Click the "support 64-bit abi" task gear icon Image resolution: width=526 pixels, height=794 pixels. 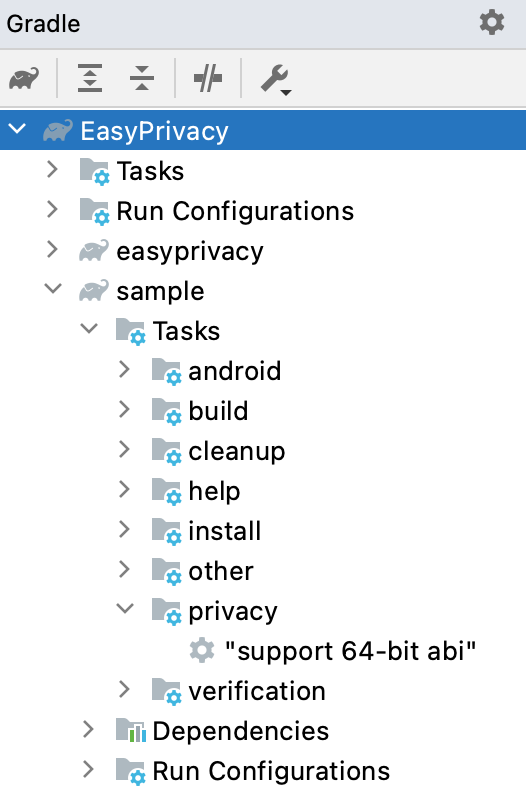pos(202,650)
